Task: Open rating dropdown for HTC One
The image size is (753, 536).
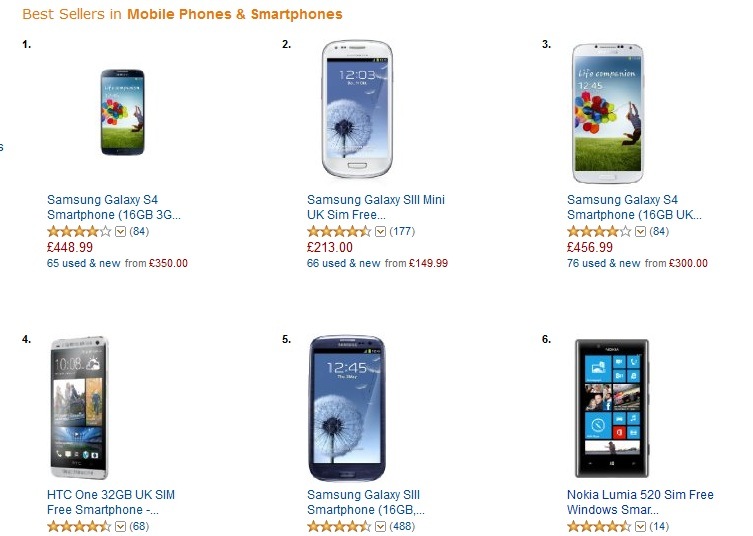Action: [x=120, y=526]
